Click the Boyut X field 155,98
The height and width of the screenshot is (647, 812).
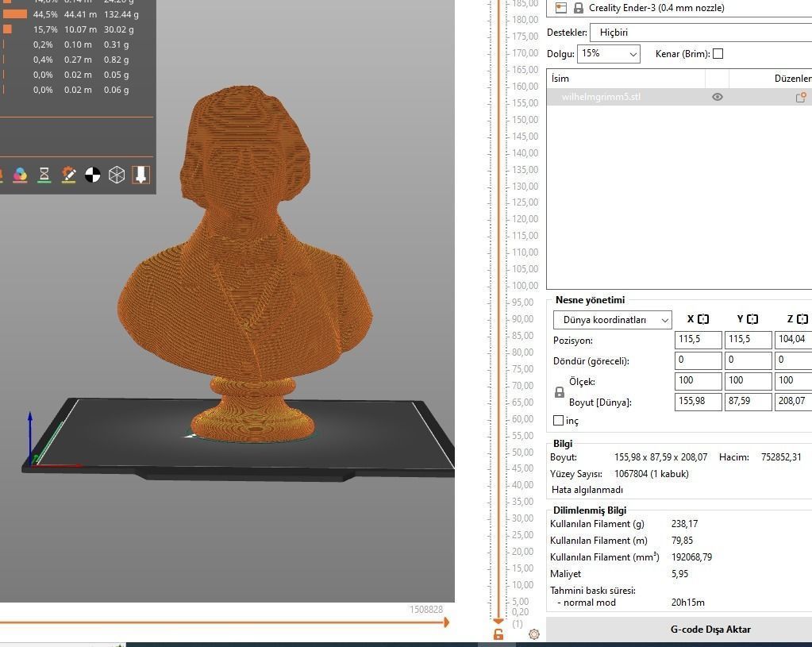click(698, 402)
